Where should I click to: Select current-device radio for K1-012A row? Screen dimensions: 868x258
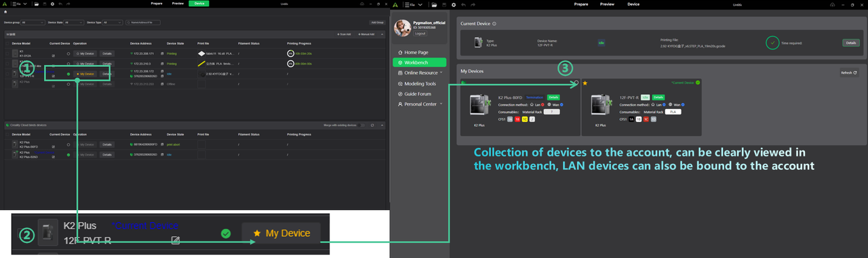pos(68,53)
